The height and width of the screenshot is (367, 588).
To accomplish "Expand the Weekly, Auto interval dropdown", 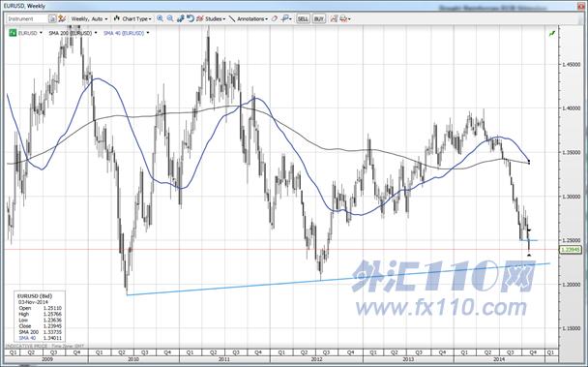I will pyautogui.click(x=89, y=18).
